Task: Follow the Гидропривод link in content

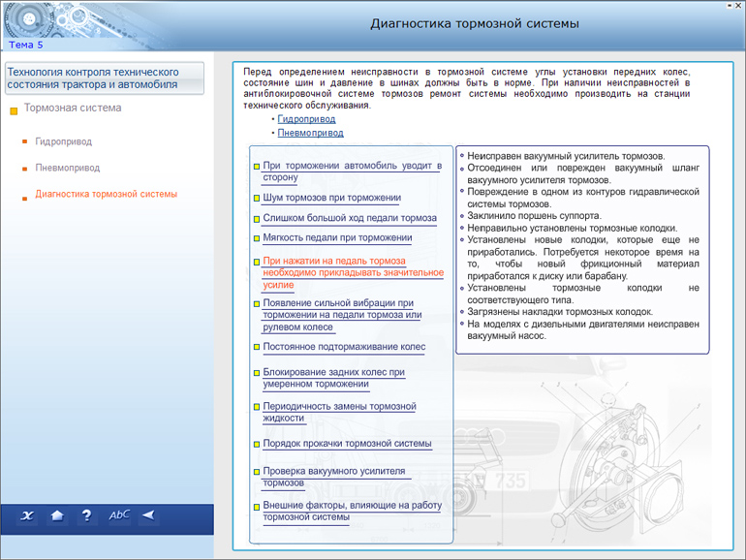Action: point(306,119)
